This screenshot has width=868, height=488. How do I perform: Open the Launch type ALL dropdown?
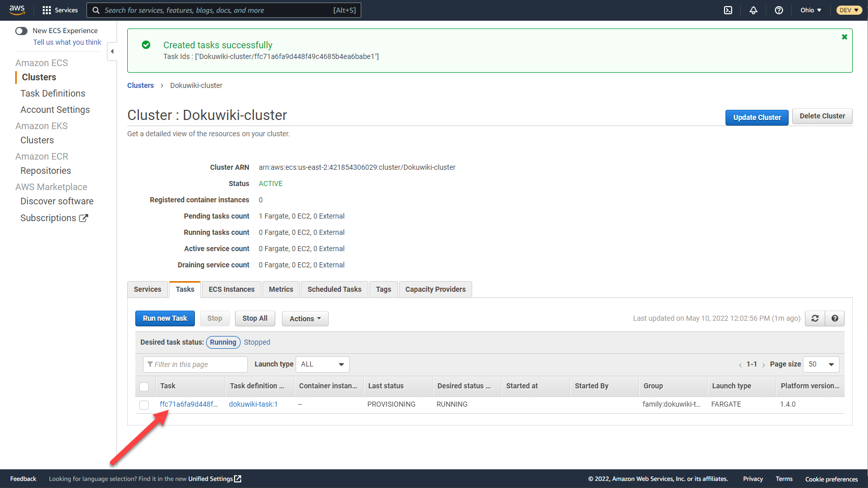(x=323, y=364)
